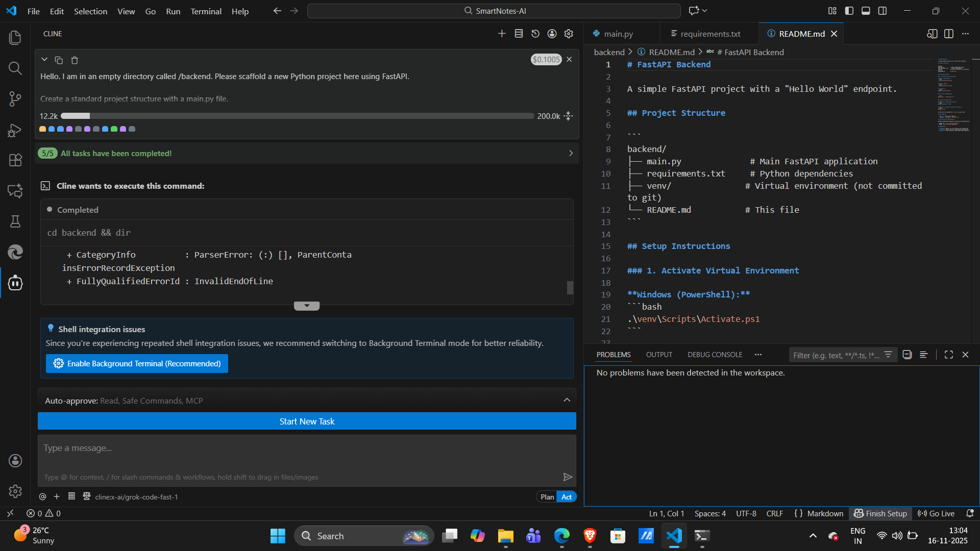
Task: Collapse the task header with chevron
Action: coord(44,60)
